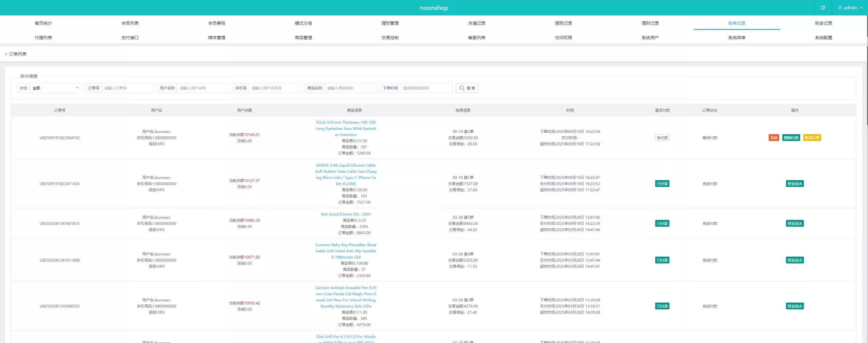The image size is (868, 343).
Task: Click the magnifier icon in the search button
Action: (461, 88)
